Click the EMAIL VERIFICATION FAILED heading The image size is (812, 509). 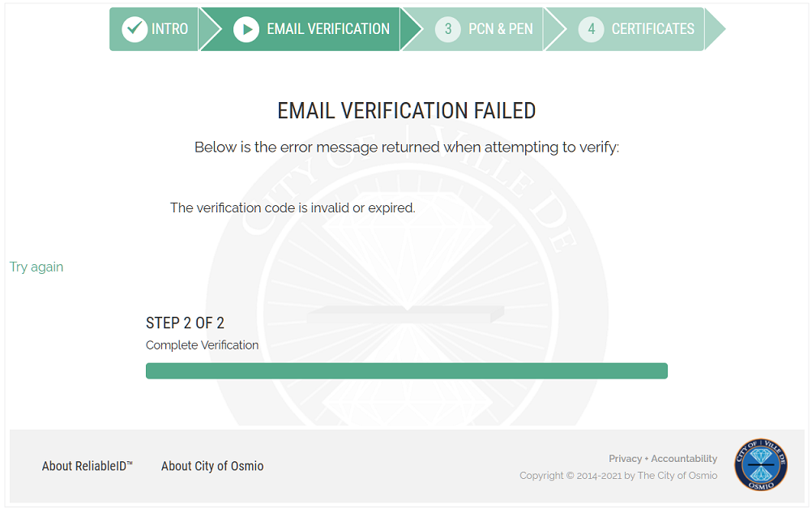(x=406, y=111)
